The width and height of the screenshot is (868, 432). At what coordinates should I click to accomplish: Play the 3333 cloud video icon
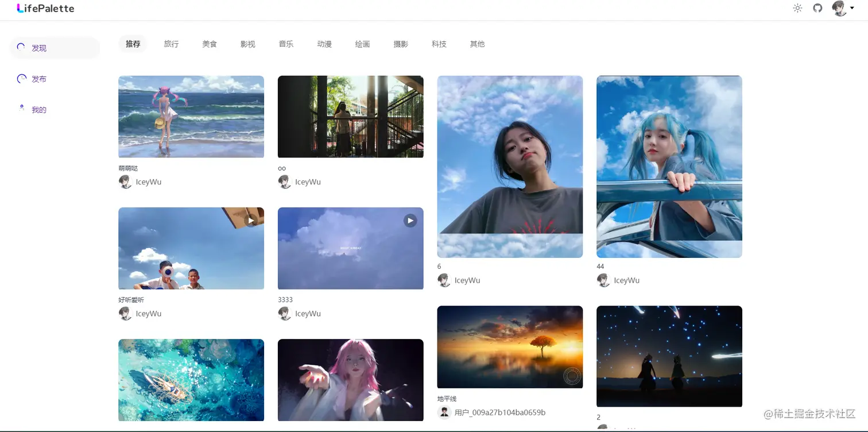[410, 221]
